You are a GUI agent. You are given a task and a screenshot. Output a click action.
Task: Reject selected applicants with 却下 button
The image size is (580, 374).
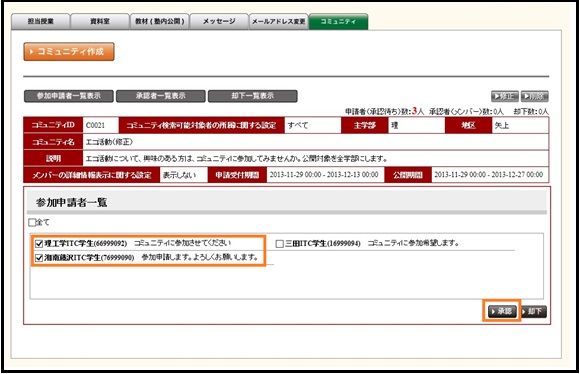[x=534, y=311]
